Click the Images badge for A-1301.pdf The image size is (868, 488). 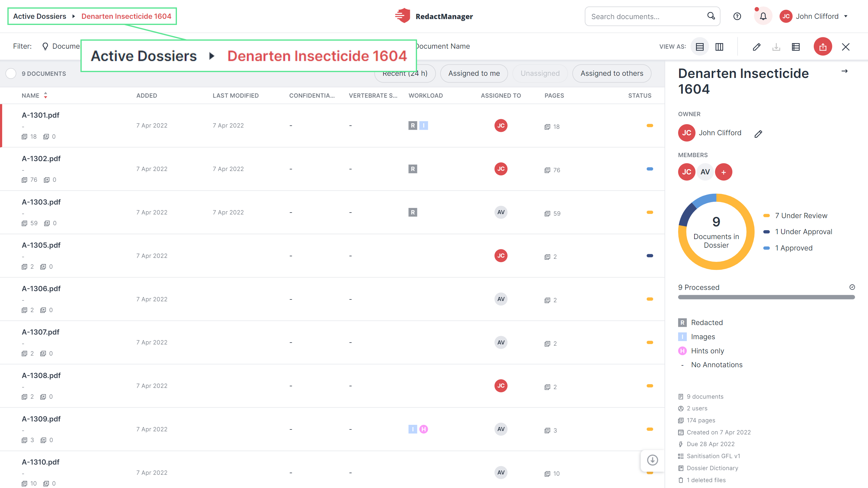point(424,126)
